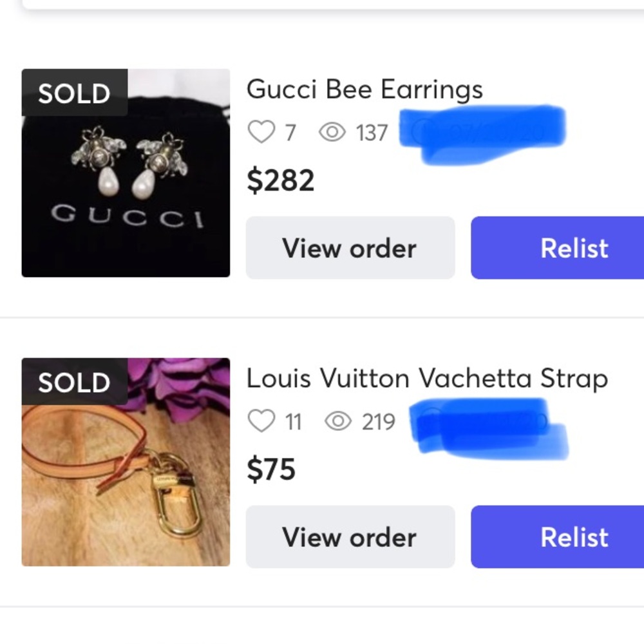The height and width of the screenshot is (644, 644).
Task: Tap the eye views icon for Gucci earrings
Action: tap(332, 132)
